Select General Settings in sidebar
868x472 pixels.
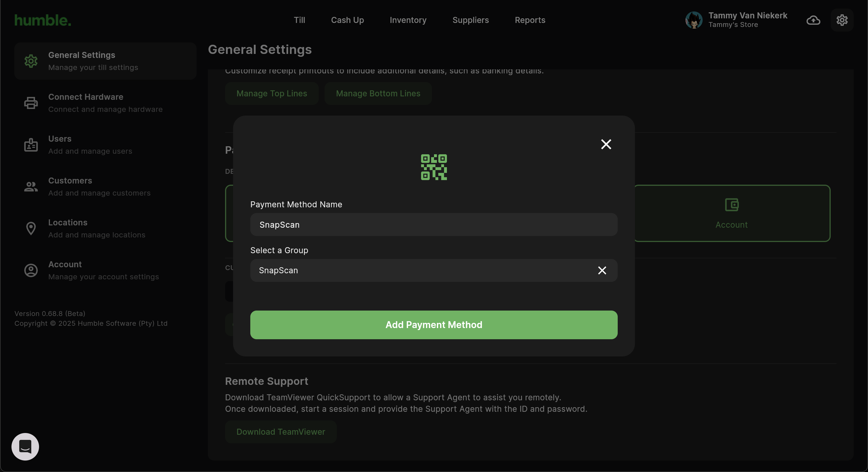[x=105, y=61]
